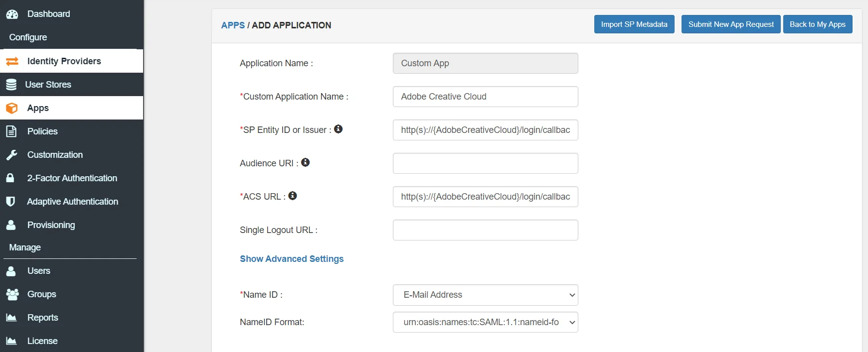Click info icon beside SP Entity ID
The image size is (868, 352).
click(339, 129)
